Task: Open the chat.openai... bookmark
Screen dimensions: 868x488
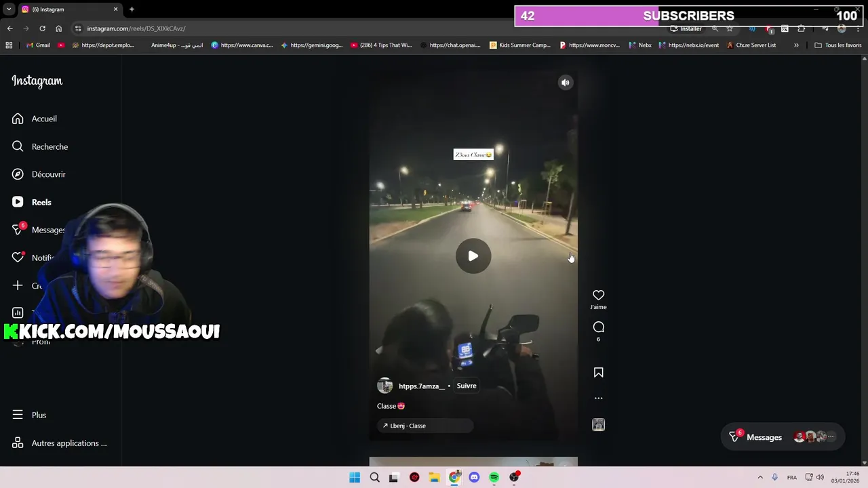Action: pos(450,45)
